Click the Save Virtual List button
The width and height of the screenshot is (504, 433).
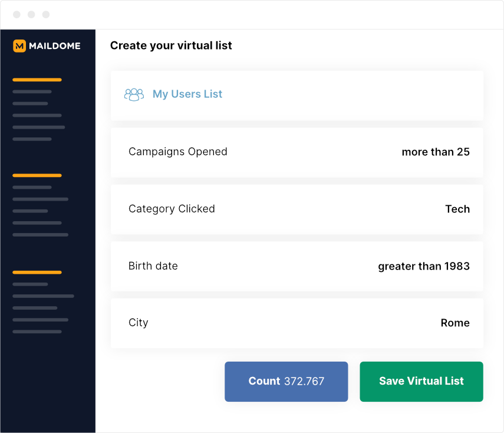coord(421,382)
